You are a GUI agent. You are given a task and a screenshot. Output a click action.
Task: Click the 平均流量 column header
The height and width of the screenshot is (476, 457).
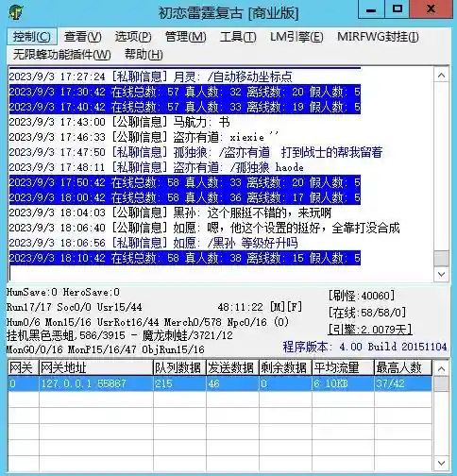pyautogui.click(x=343, y=367)
